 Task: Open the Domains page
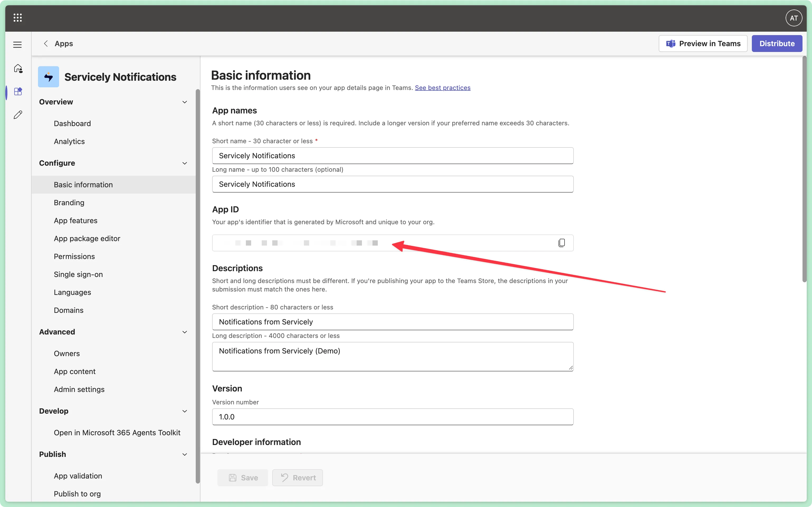(69, 310)
